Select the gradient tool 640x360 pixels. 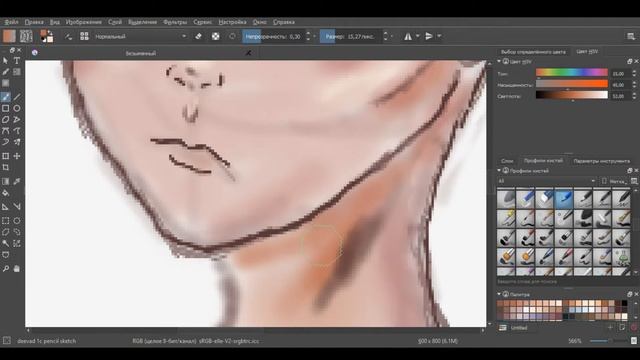tap(5, 181)
